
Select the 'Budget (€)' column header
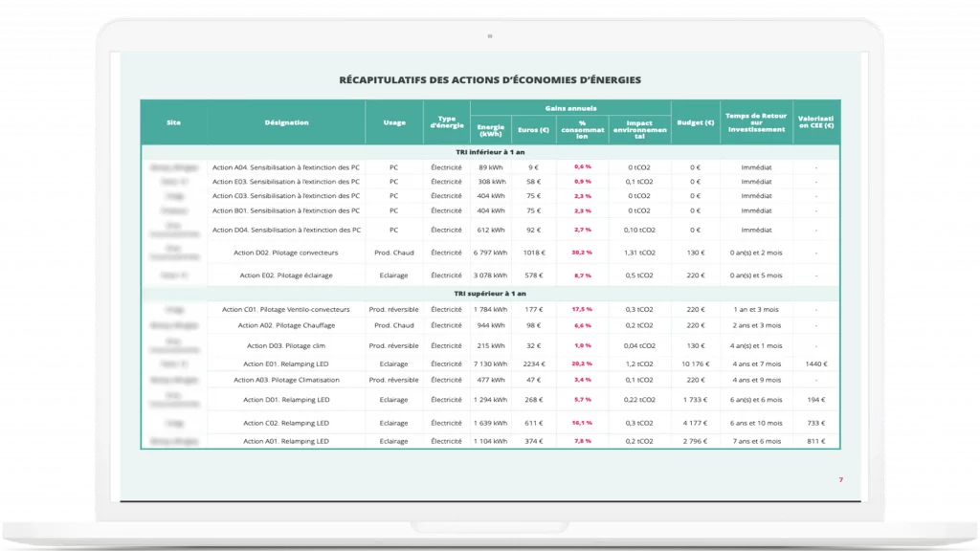coord(696,122)
